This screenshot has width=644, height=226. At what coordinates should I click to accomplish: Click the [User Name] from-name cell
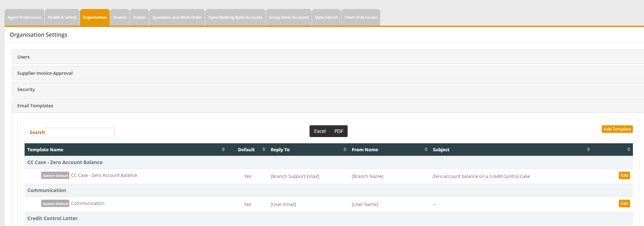365,204
